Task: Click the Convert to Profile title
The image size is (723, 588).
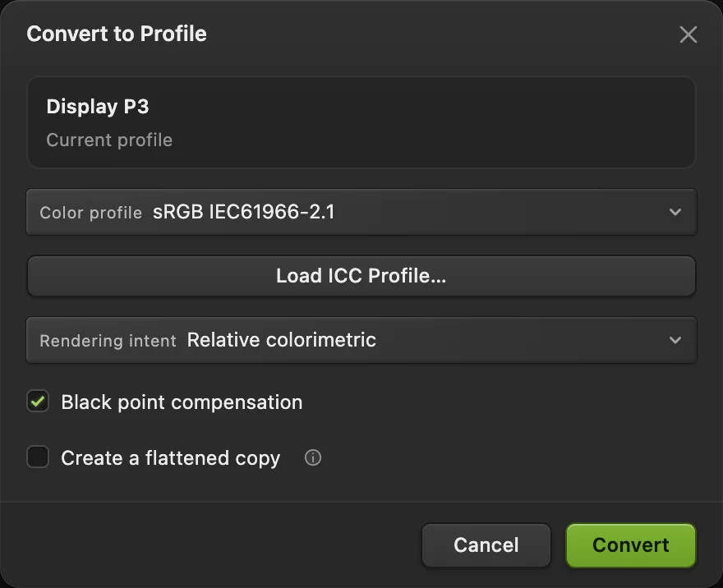Action: click(x=117, y=34)
